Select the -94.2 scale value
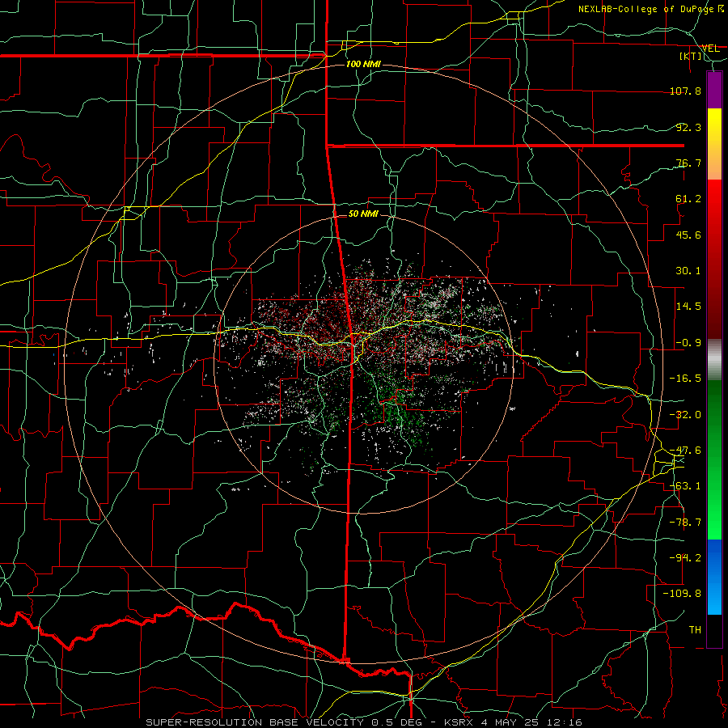 pyautogui.click(x=685, y=558)
